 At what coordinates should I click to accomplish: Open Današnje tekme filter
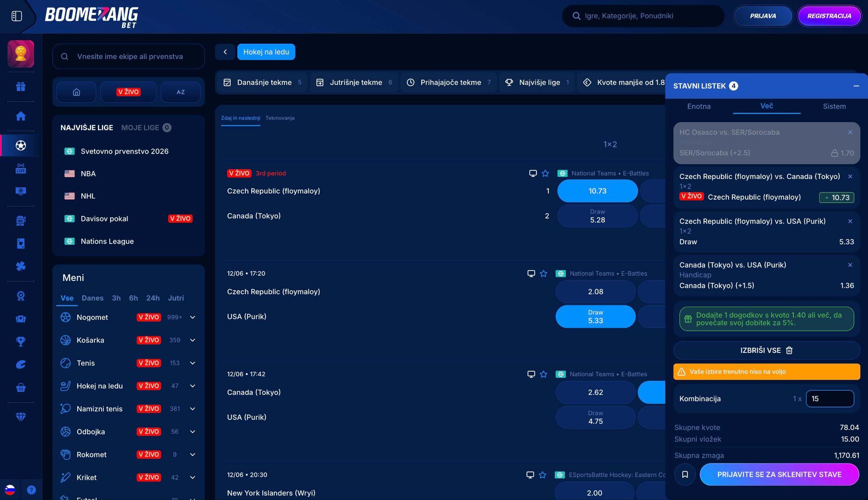click(262, 82)
